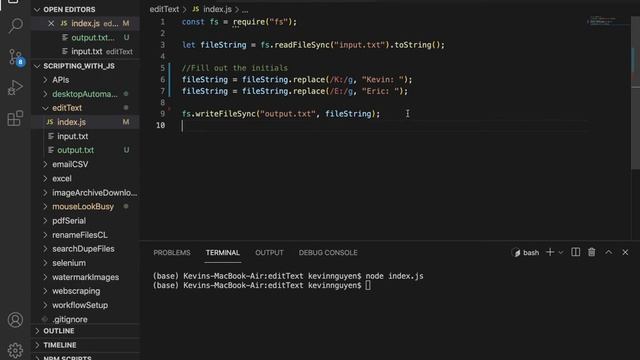Switch to the Debug Console tab
The image size is (640, 360).
(x=328, y=253)
